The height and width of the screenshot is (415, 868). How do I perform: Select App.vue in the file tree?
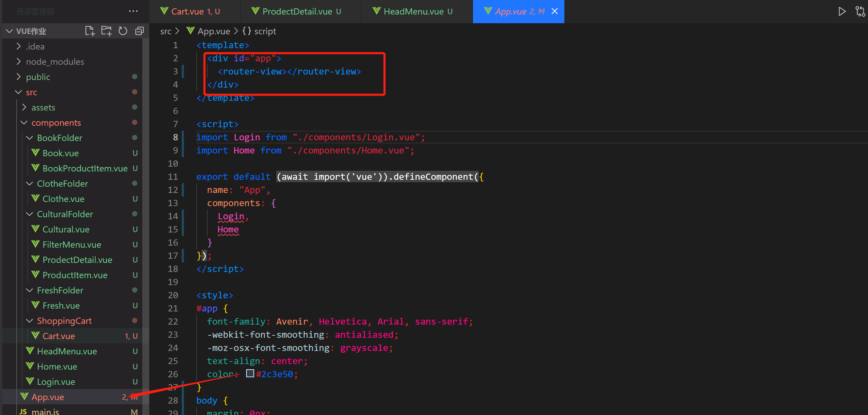[73, 397]
